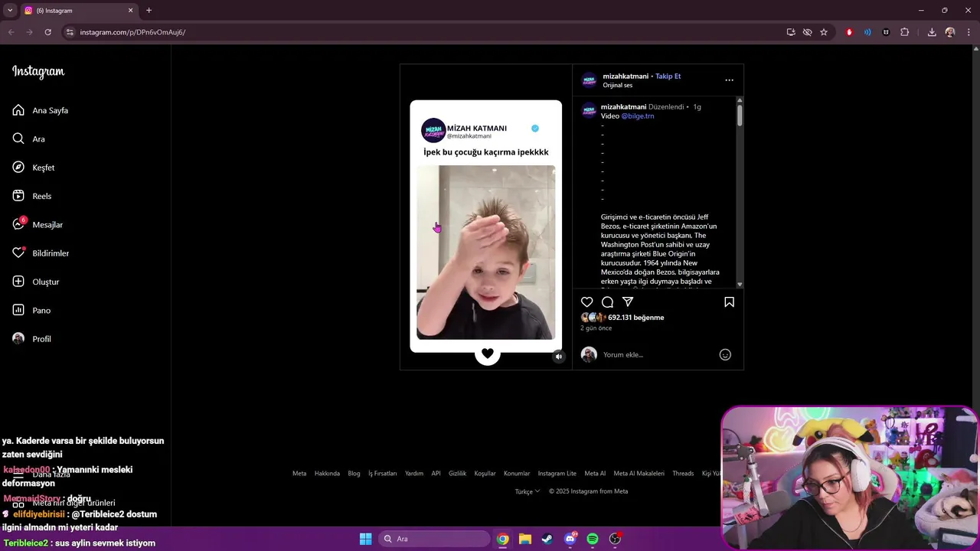Bookmark this page with the star icon
980x551 pixels.
click(x=824, y=32)
